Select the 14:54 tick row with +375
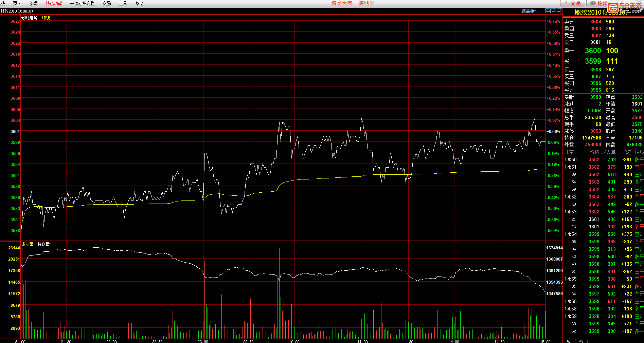 pyautogui.click(x=604, y=234)
